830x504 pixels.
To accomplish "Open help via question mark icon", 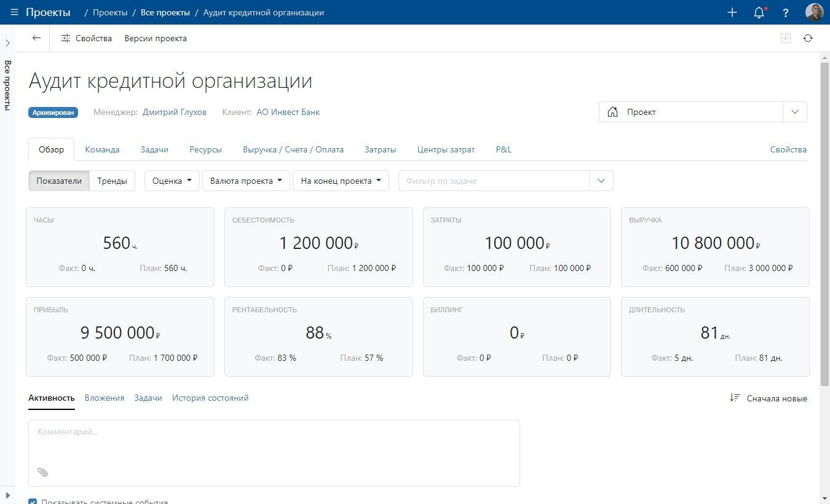I will point(785,12).
